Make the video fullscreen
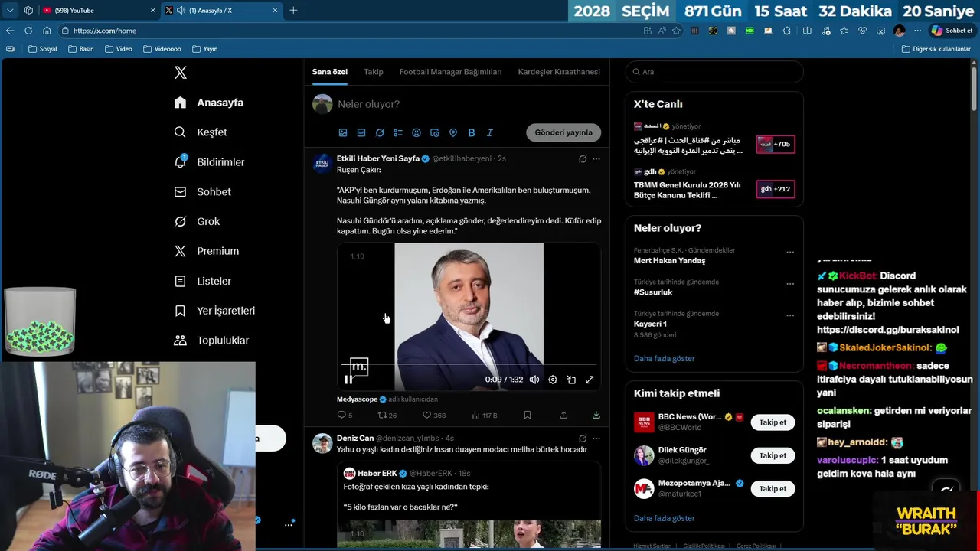This screenshot has width=980, height=551. [x=590, y=380]
